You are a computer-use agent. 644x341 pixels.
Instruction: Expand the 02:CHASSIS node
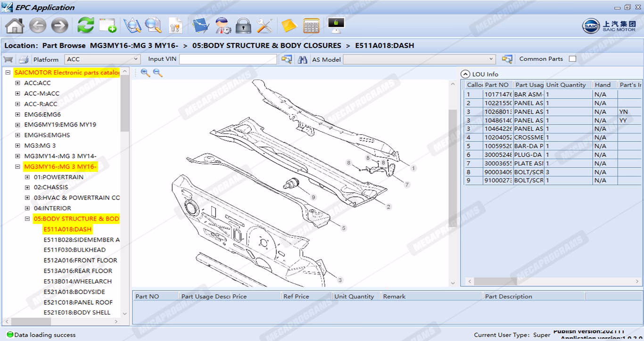(x=27, y=187)
